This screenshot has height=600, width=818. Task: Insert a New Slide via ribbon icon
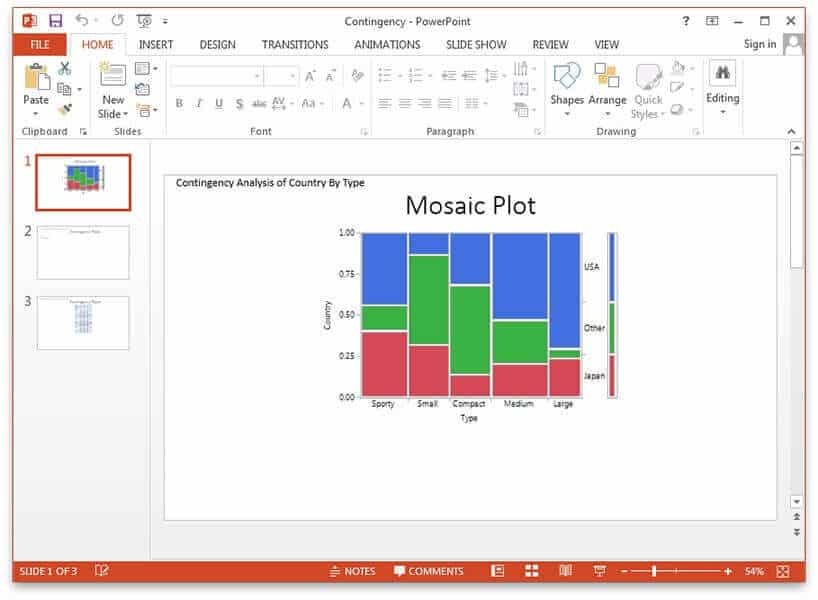coord(112,76)
